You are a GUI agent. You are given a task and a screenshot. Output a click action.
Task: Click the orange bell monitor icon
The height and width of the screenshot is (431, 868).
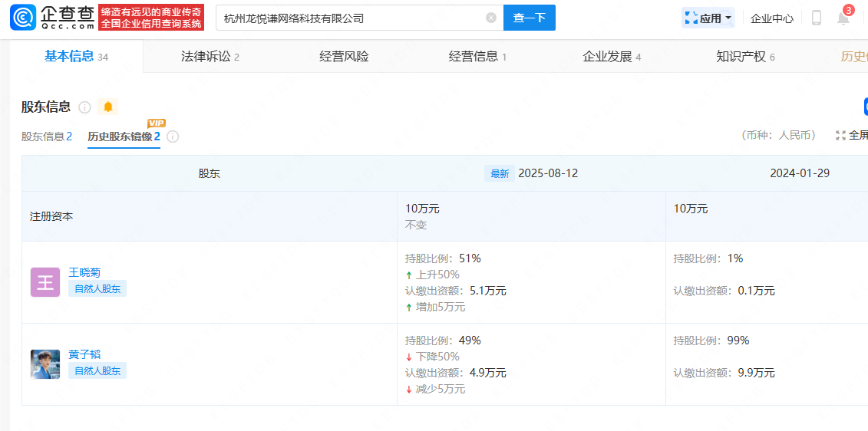click(108, 107)
